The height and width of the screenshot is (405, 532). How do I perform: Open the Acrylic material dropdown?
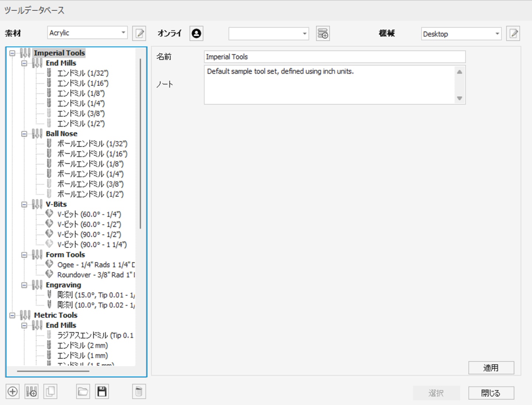click(87, 33)
